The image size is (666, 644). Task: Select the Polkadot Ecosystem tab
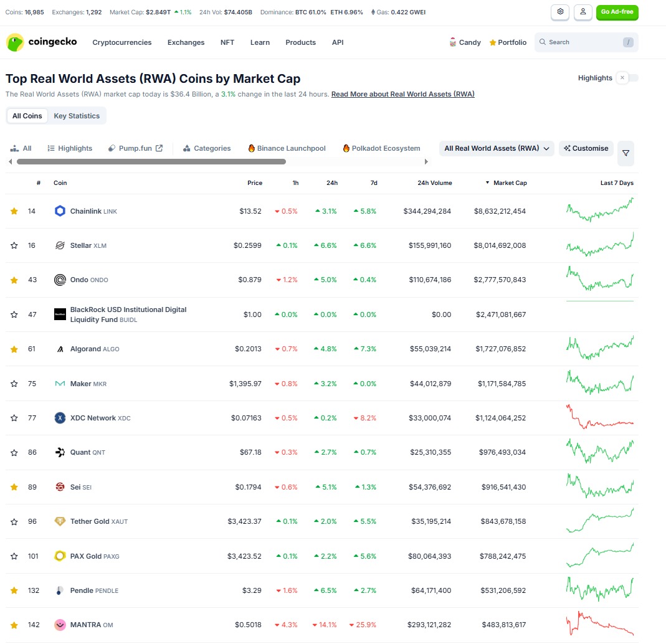click(381, 148)
